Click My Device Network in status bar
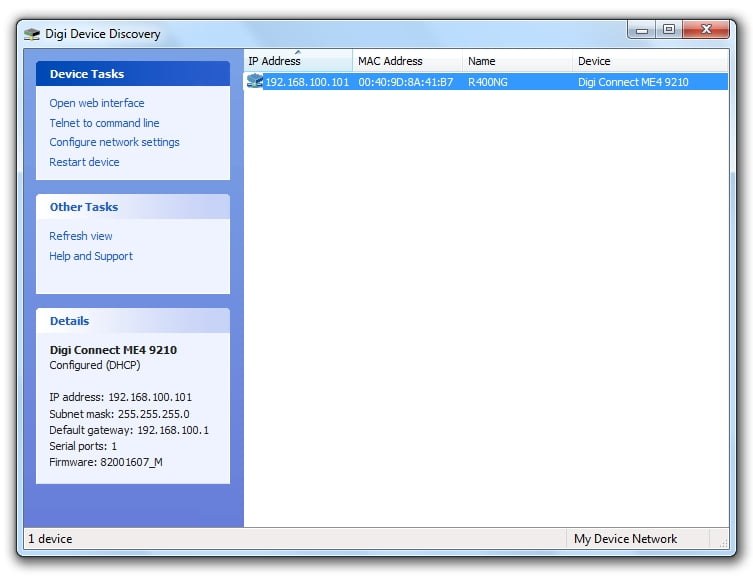Image resolution: width=753 pixels, height=577 pixels. coord(625,539)
